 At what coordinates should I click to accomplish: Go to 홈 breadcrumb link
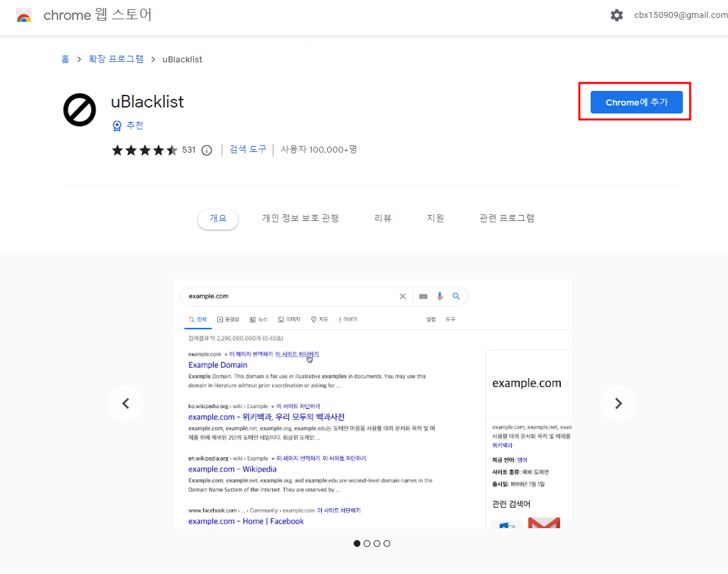tap(66, 60)
